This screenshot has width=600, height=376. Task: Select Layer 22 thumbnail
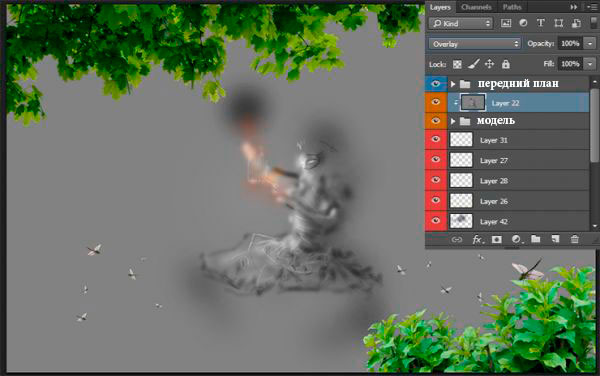coord(473,103)
